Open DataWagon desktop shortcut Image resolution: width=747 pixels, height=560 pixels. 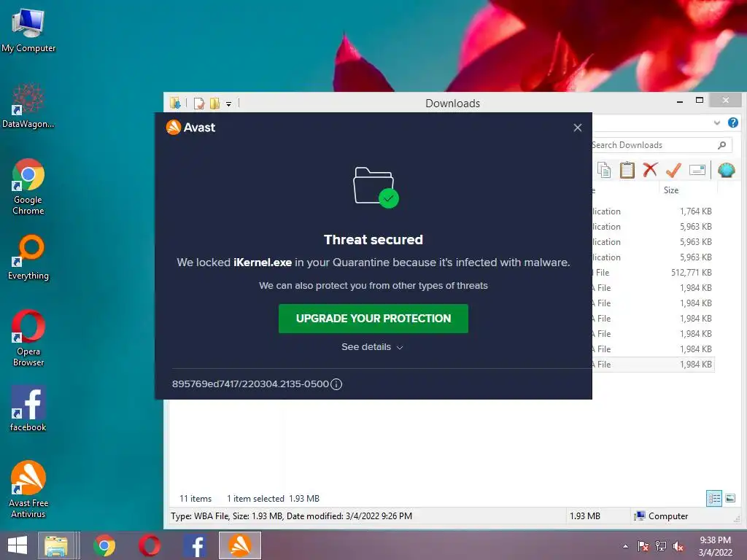[x=28, y=106]
